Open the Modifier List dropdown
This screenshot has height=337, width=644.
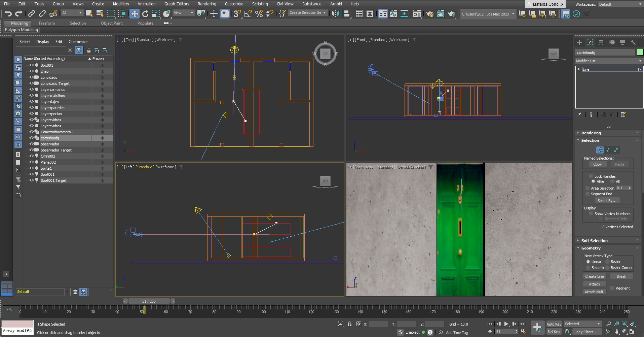click(609, 61)
